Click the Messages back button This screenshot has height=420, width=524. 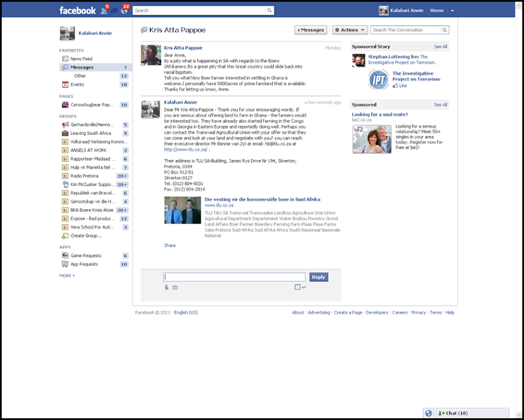[310, 30]
